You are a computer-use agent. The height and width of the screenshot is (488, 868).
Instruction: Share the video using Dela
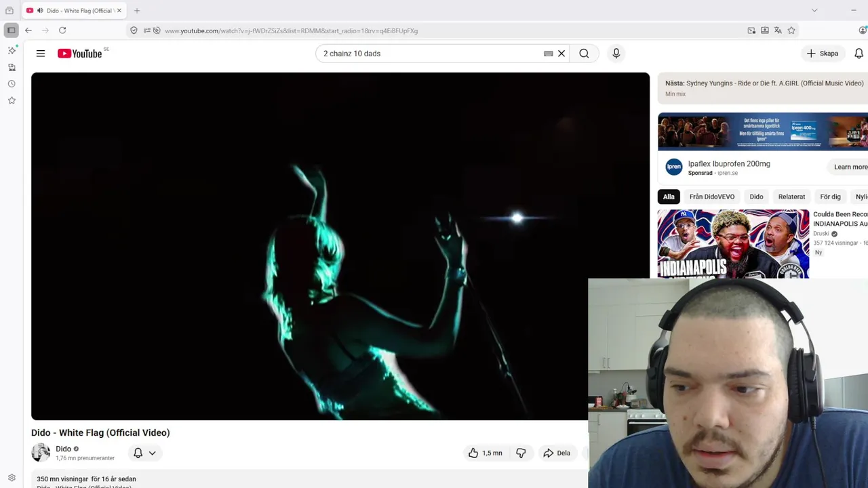[557, 453]
